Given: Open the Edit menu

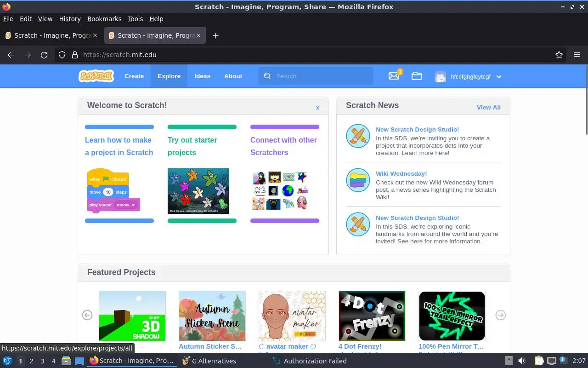Looking at the screenshot, I should (26, 19).
